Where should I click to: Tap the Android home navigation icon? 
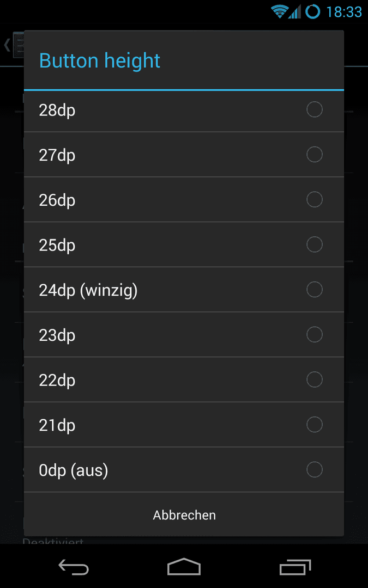pos(184,566)
